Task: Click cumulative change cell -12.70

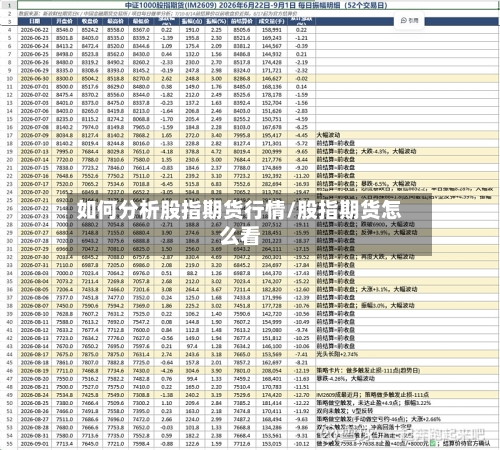Action: pos(301,395)
